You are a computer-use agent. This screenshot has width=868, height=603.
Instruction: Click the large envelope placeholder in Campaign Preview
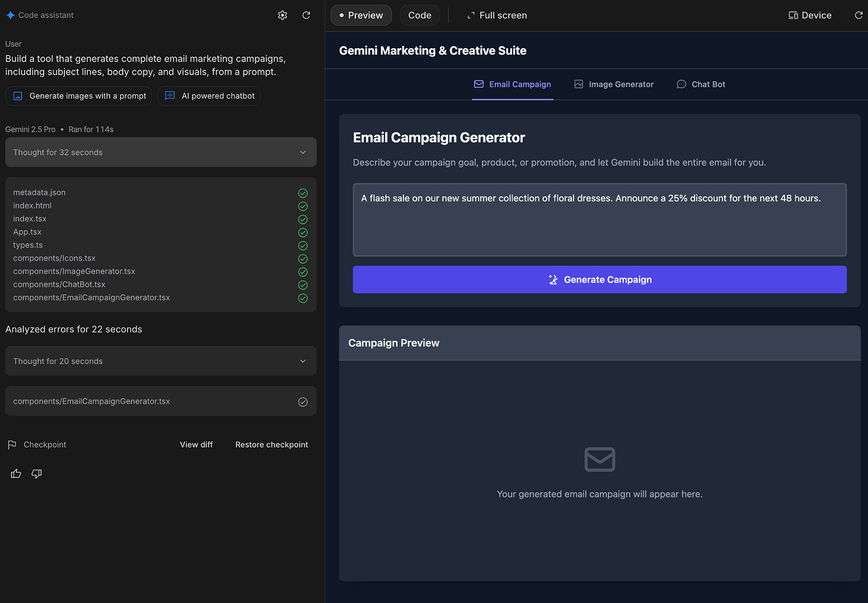600,459
